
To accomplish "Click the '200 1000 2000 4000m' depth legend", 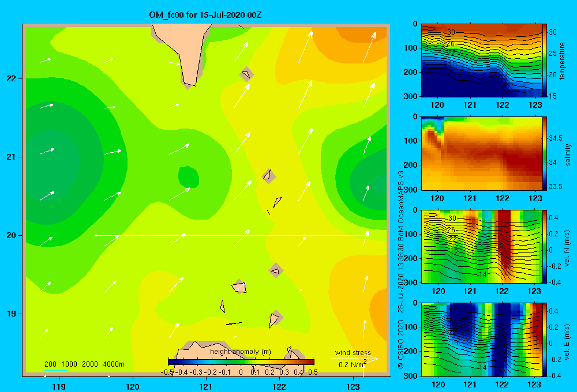I will pyautogui.click(x=84, y=364).
